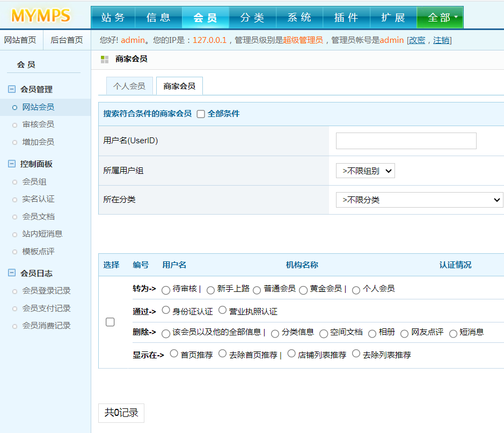Image resolution: width=504 pixels, height=433 pixels.
Task: Click the 编号 column header
Action: tap(141, 265)
